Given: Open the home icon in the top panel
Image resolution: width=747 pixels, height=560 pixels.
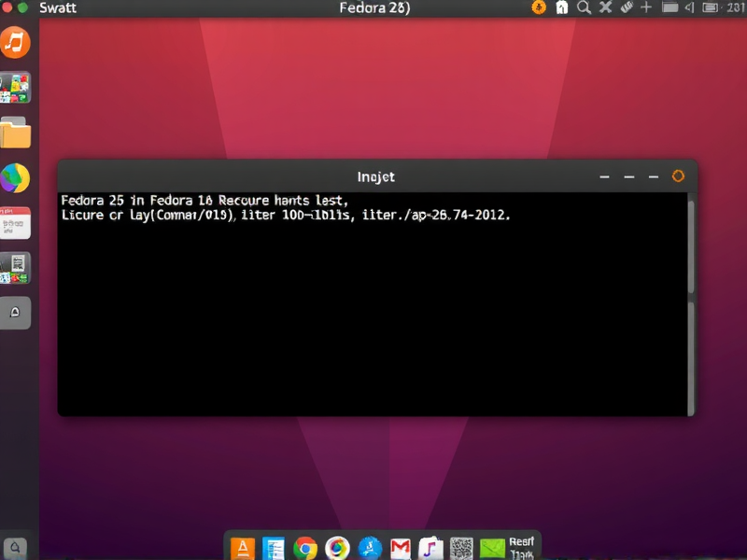Looking at the screenshot, I should (562, 9).
